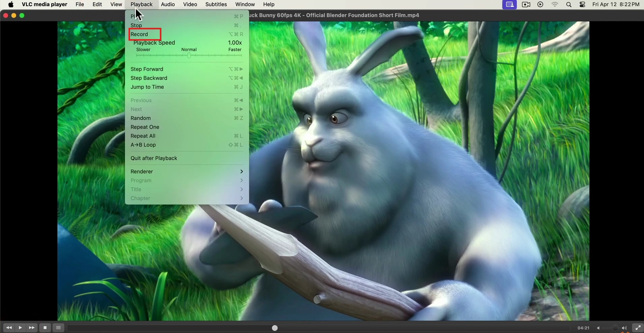This screenshot has height=333, width=644.
Task: Click the fast forward button in the control bar
Action: [32, 328]
